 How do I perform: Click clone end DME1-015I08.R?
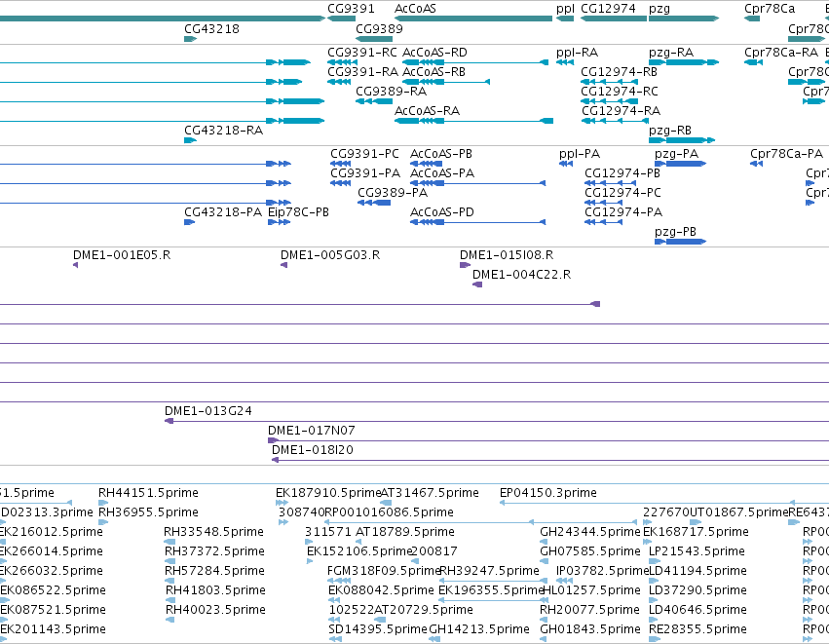[466, 265]
